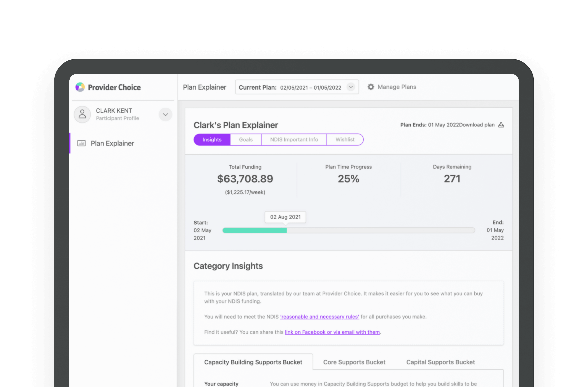This screenshot has height=387, width=588.
Task: Expand the Clark Kent participant profile chevron
Action: 166,115
